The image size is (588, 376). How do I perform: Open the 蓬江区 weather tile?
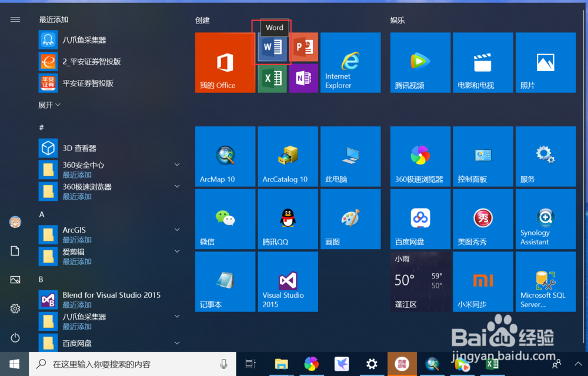(x=420, y=281)
